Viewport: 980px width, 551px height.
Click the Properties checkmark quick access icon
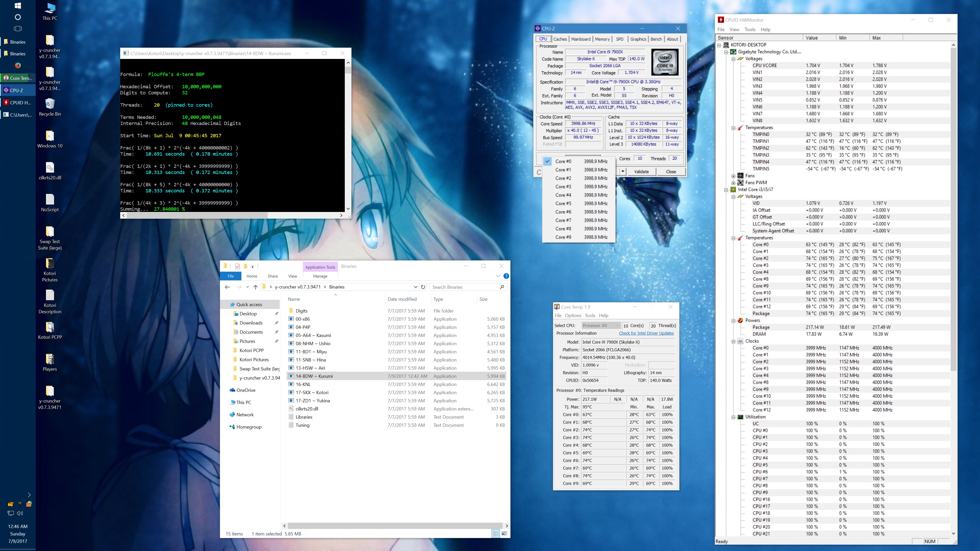tap(237, 266)
